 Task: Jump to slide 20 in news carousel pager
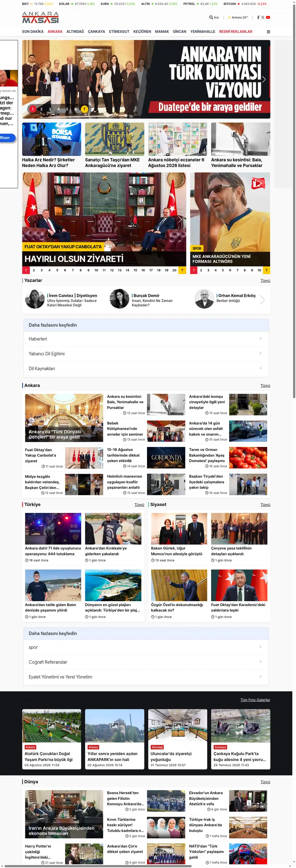point(174,270)
